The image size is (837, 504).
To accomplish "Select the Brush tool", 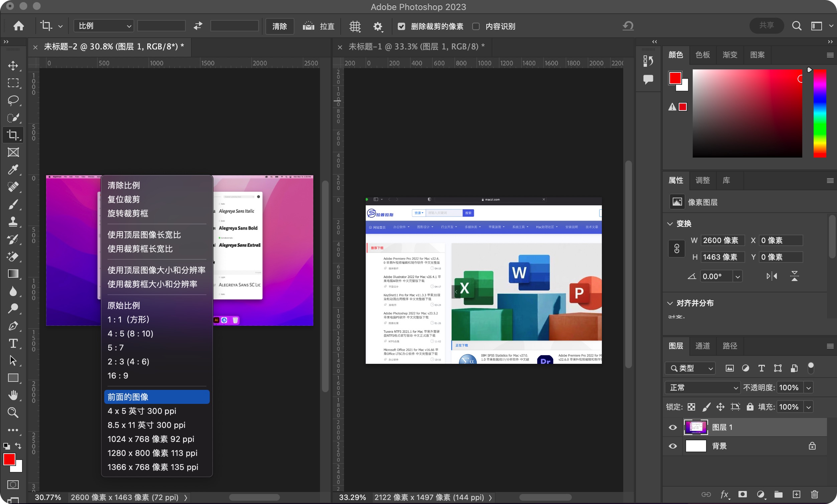I will (x=13, y=204).
